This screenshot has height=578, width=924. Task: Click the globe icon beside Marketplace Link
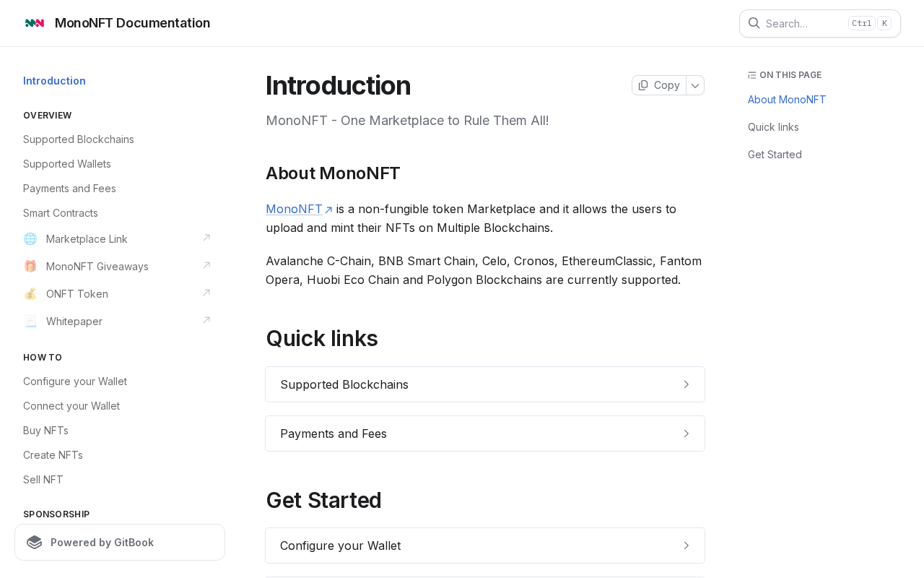30,239
